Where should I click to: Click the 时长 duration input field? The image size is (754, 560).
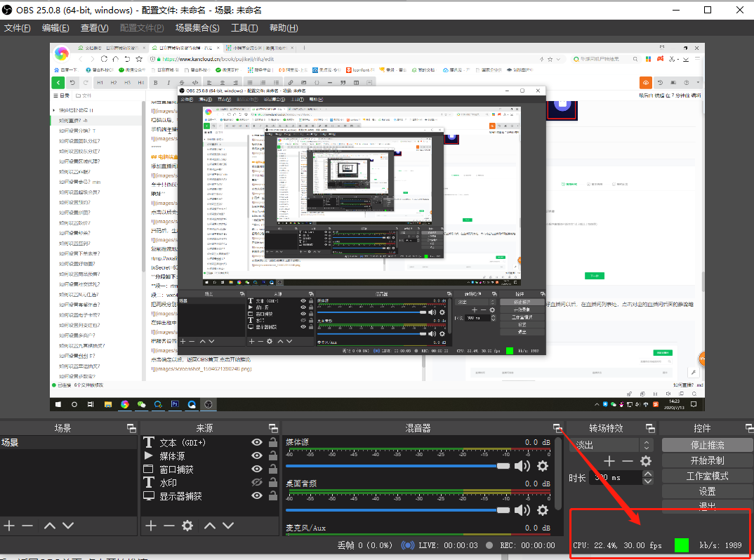coord(616,477)
